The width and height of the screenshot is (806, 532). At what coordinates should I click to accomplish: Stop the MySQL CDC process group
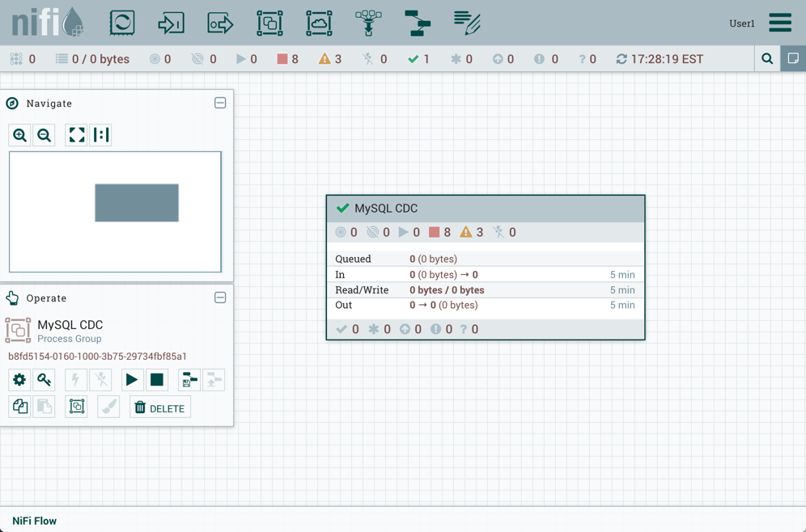[157, 379]
